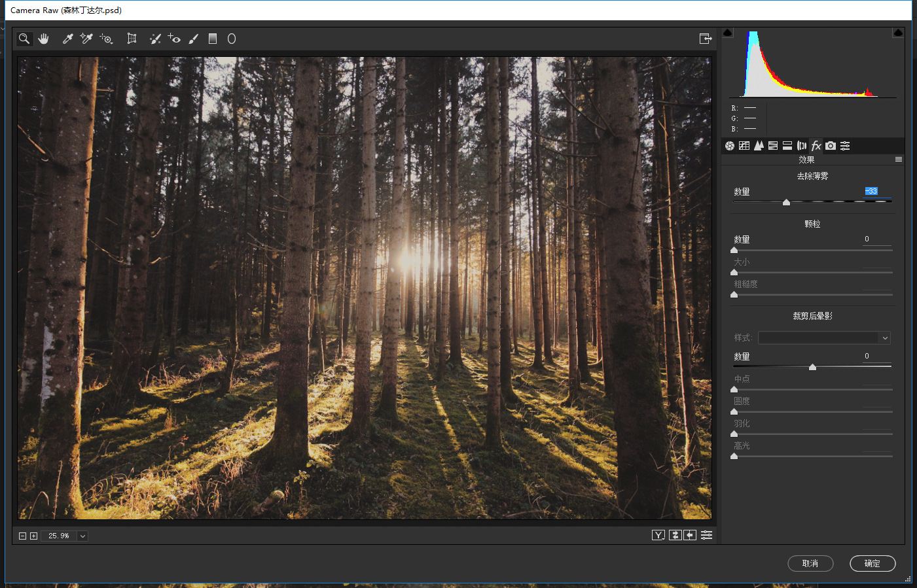Choose the Graduated Filter tool
The height and width of the screenshot is (588, 917).
(x=213, y=39)
